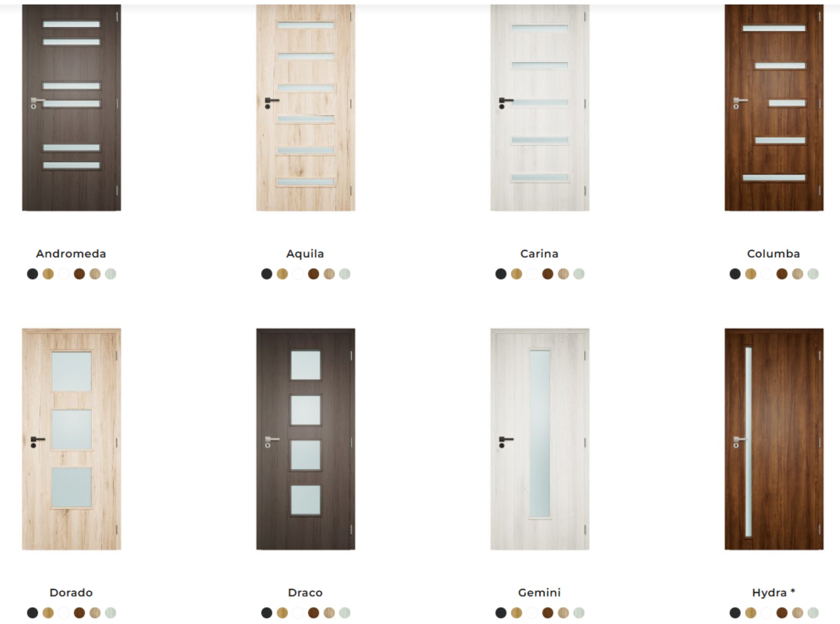
Task: Choose the golden oak swatch under Columba
Action: coord(751,274)
